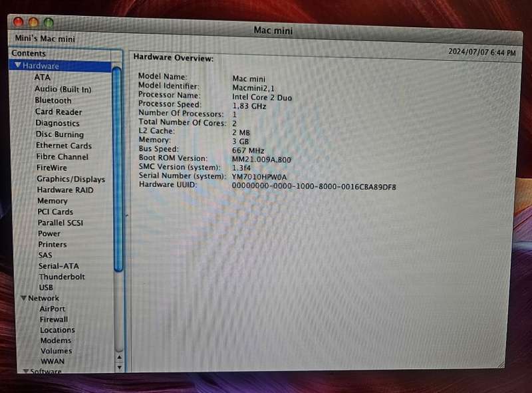Click the window resize grip corner
This screenshot has height=393, width=532.
pos(500,364)
